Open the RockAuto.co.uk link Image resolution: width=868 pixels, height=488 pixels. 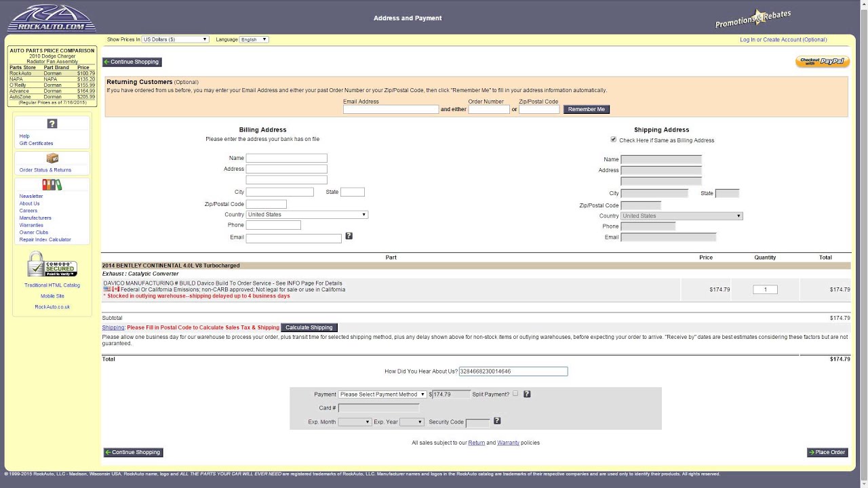[x=52, y=307]
